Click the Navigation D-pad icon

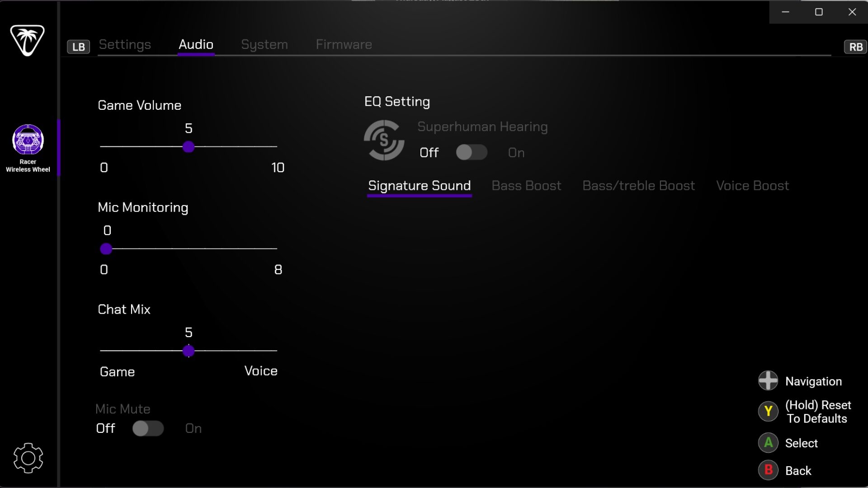point(768,381)
